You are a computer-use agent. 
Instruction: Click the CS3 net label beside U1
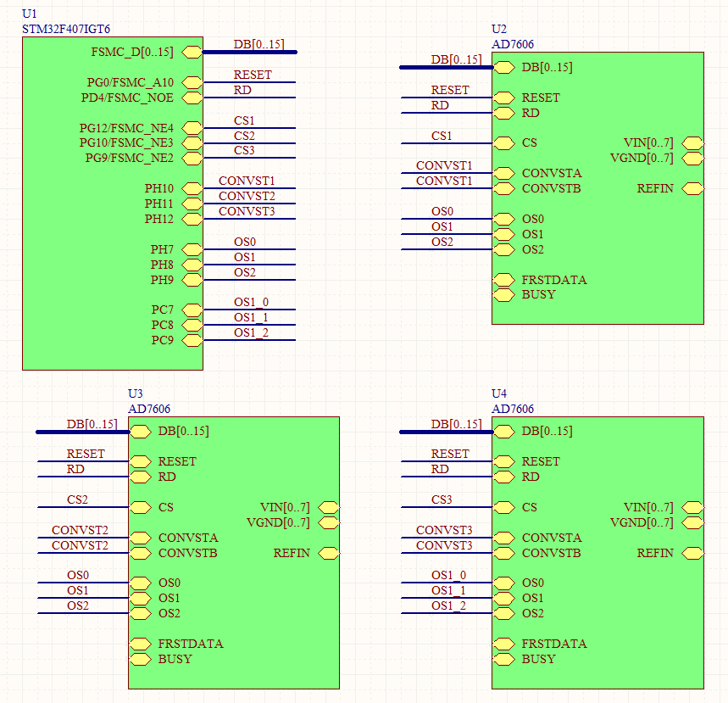pos(244,151)
